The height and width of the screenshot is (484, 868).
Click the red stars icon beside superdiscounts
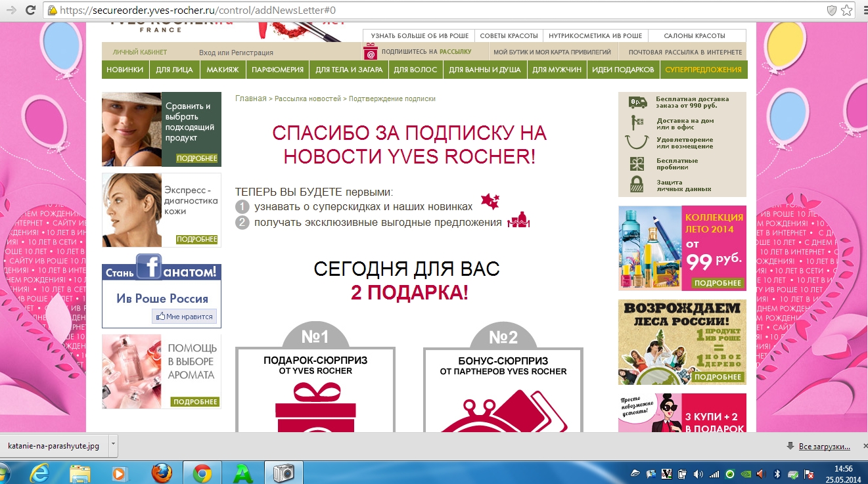(x=490, y=201)
